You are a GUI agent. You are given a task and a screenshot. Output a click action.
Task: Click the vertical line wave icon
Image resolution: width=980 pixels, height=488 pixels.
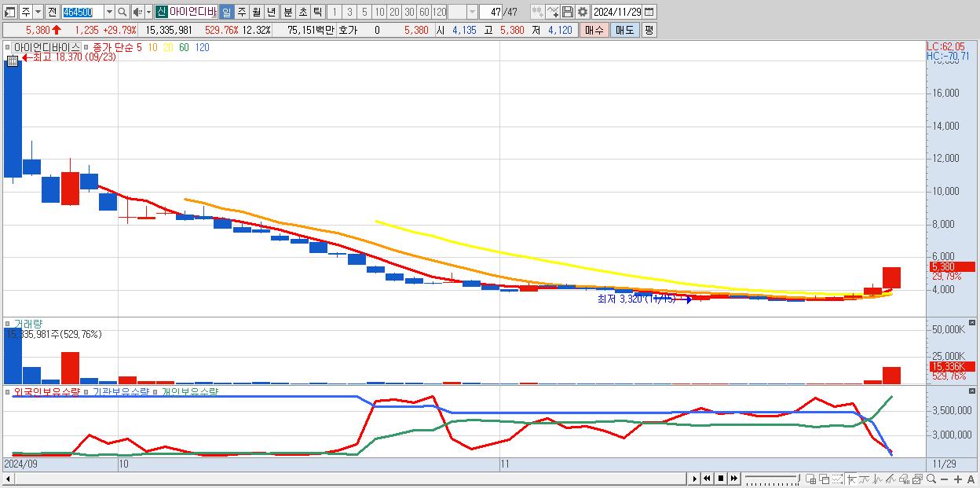pyautogui.click(x=878, y=479)
